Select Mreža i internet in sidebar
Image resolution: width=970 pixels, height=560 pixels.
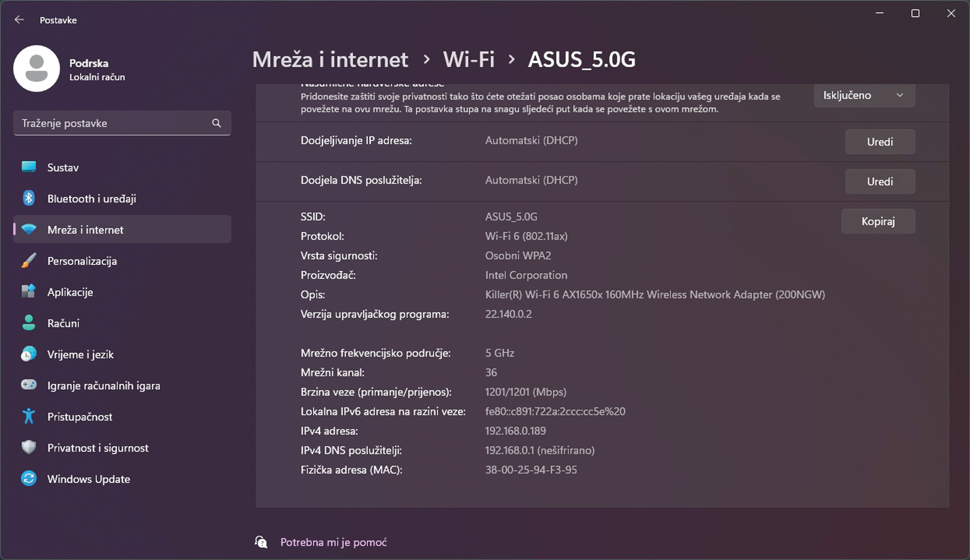click(85, 230)
